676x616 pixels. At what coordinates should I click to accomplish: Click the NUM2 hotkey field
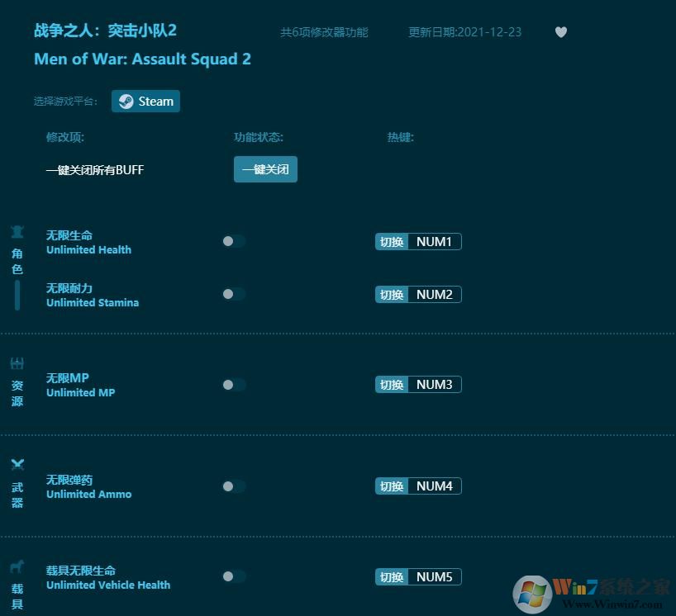[x=436, y=294]
